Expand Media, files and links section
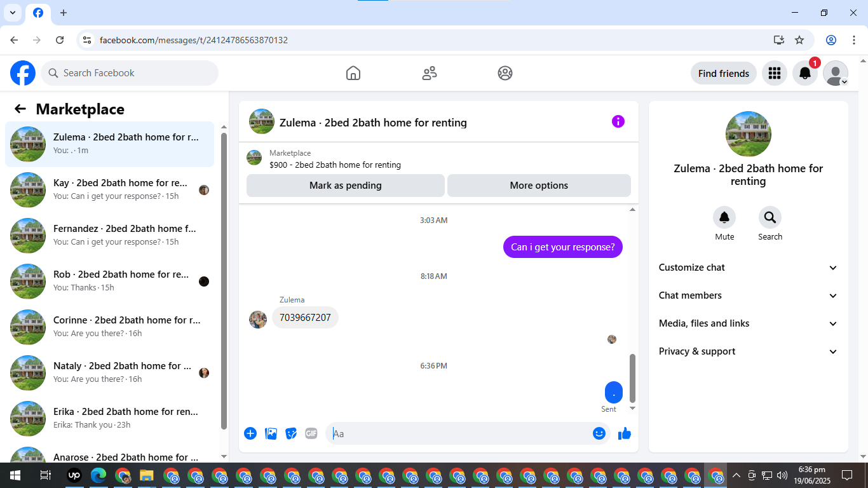The height and width of the screenshot is (488, 868). pyautogui.click(x=749, y=323)
